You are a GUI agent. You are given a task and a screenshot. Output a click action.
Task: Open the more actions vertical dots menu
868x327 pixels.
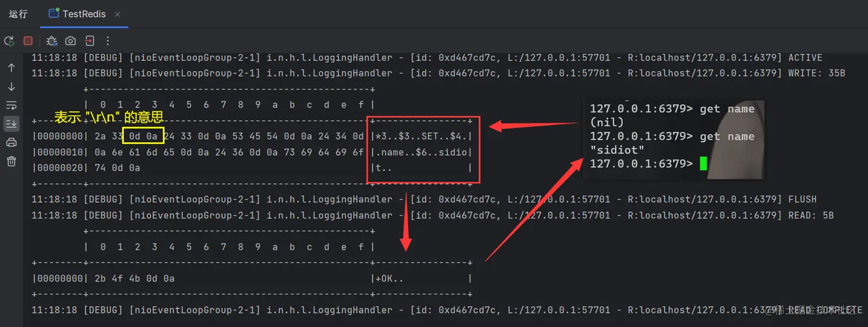pyautogui.click(x=107, y=41)
